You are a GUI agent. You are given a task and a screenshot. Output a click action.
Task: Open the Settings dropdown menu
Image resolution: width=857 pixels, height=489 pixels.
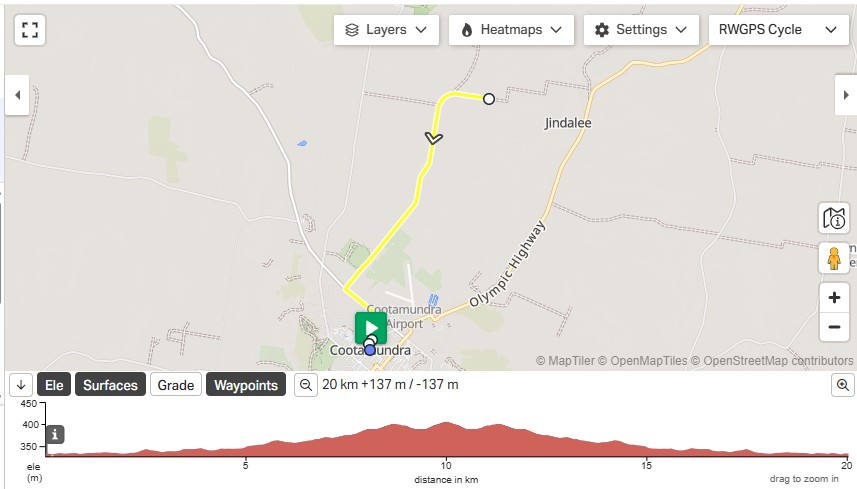coord(641,30)
